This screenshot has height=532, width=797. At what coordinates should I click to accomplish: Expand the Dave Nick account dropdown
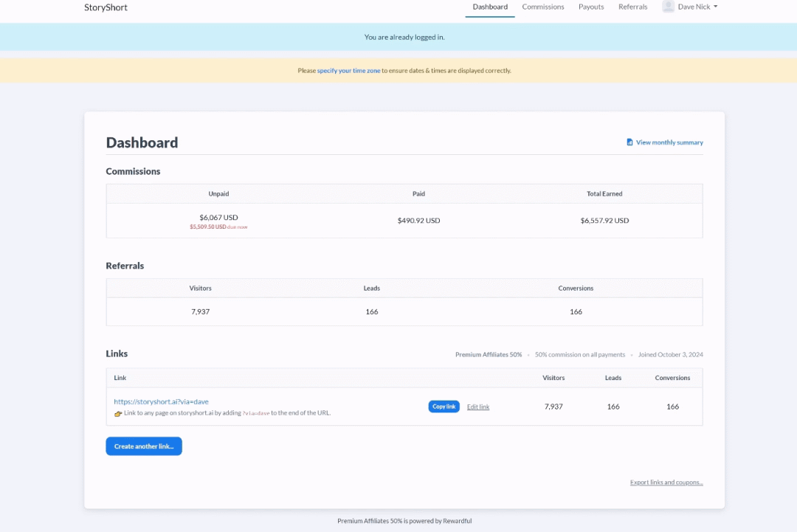697,7
